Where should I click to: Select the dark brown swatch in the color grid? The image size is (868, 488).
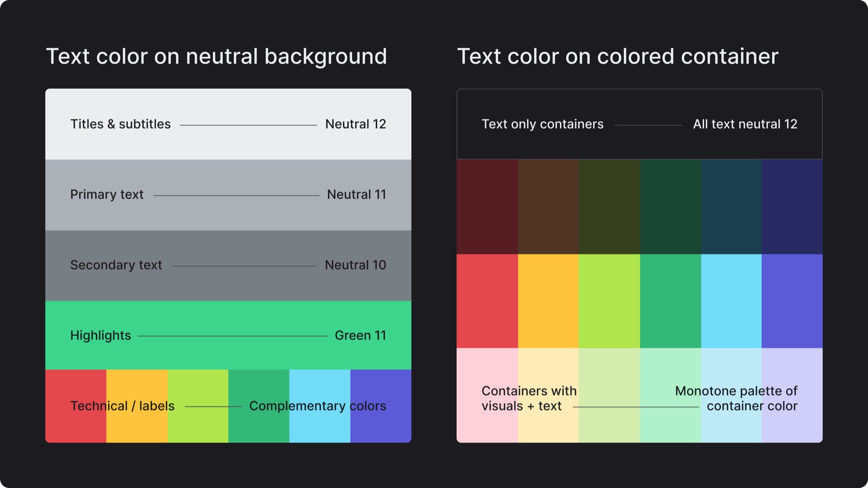coord(548,206)
